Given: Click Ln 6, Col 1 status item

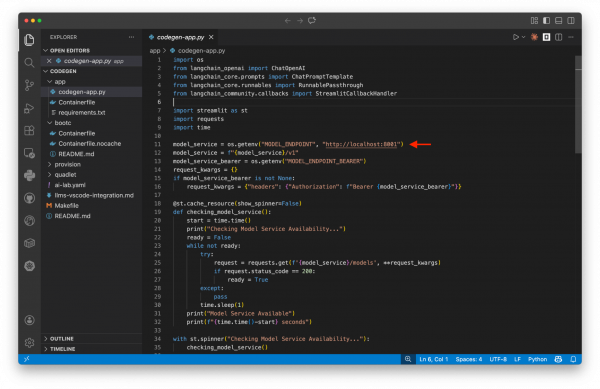Looking at the screenshot, I should (434, 359).
